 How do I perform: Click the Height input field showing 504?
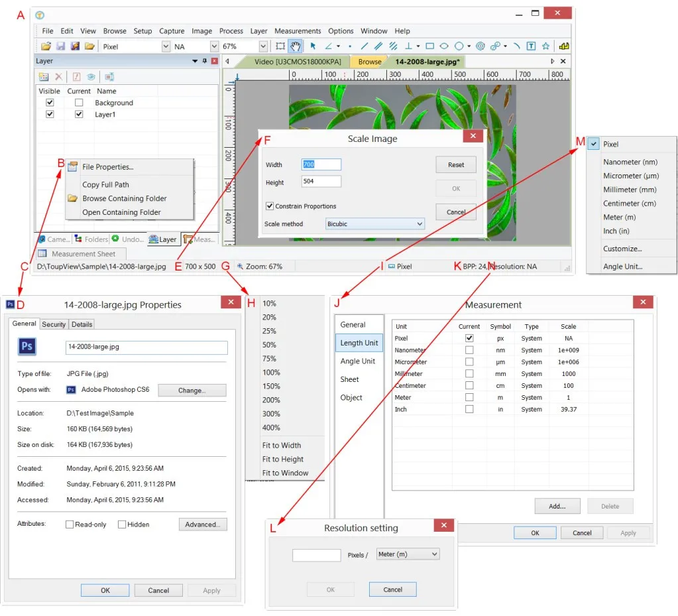pos(321,181)
